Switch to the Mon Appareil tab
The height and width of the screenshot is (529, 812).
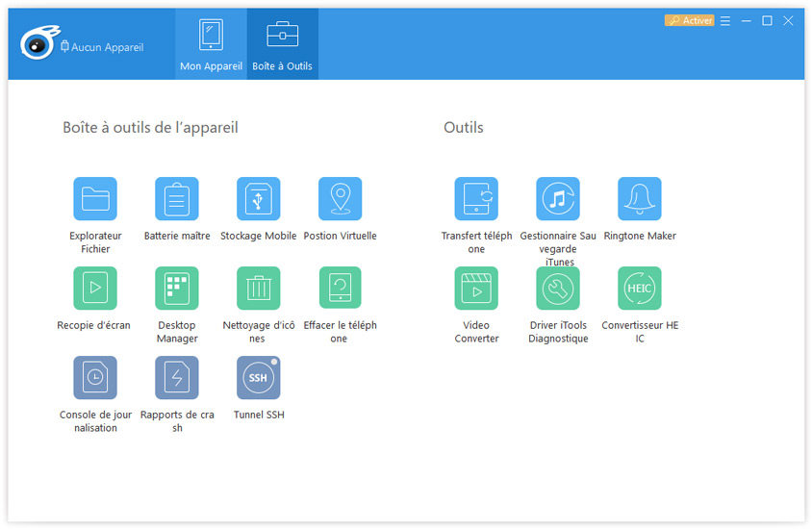[212, 44]
